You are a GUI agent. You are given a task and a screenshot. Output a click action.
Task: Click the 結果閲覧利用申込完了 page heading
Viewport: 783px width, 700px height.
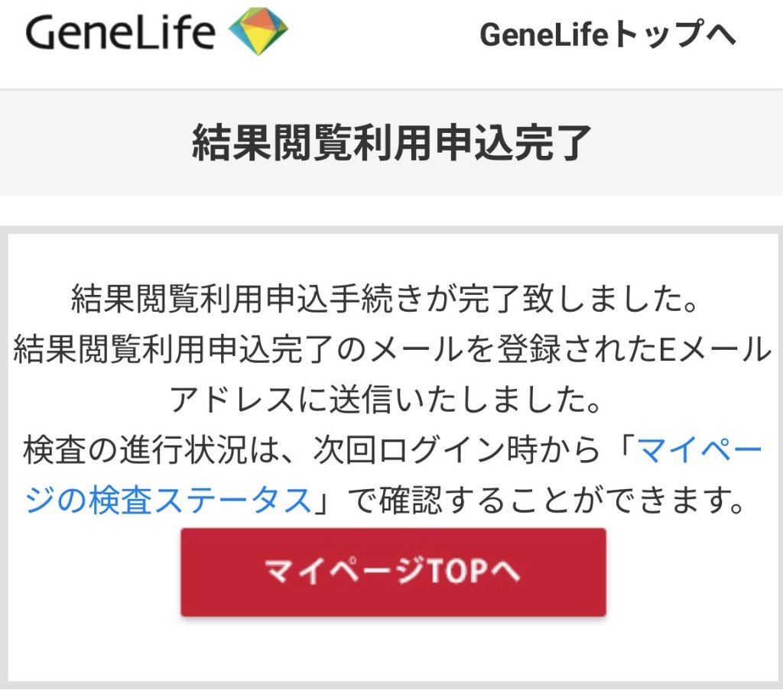point(391,143)
